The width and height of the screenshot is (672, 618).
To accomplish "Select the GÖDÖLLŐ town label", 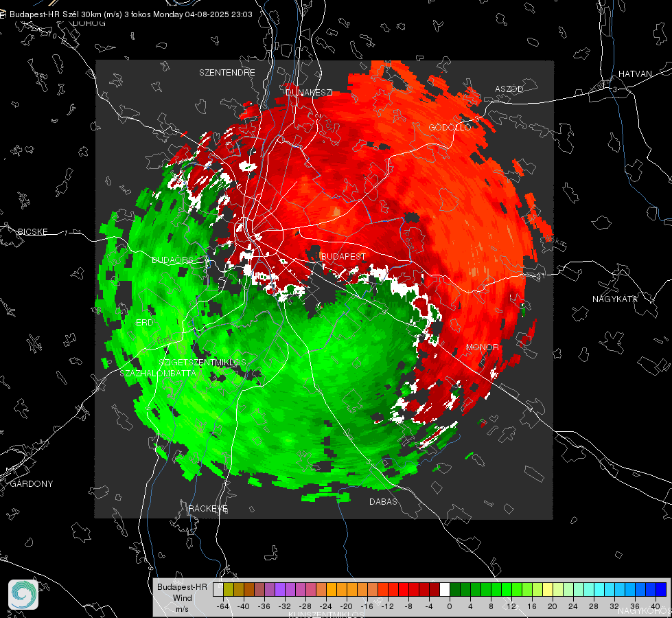I will pyautogui.click(x=450, y=127).
